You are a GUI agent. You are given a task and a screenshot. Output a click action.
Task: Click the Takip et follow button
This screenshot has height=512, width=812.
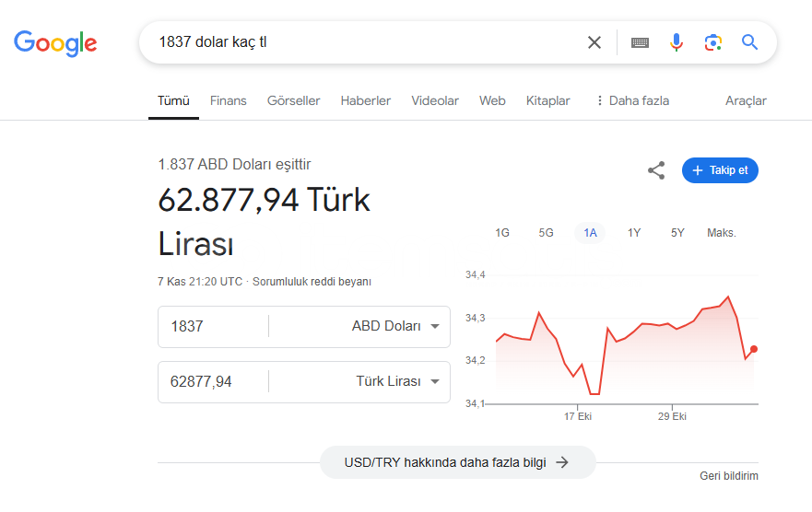click(x=720, y=170)
